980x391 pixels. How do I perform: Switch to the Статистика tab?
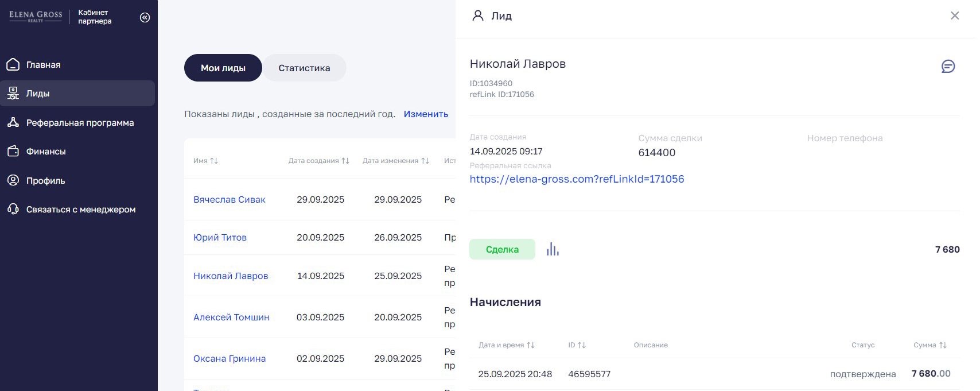coord(304,68)
